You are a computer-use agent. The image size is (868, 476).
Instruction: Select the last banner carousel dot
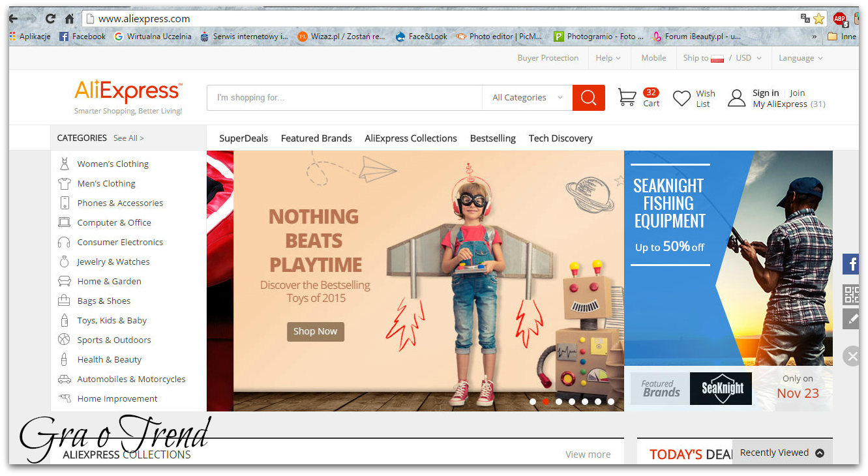click(611, 402)
